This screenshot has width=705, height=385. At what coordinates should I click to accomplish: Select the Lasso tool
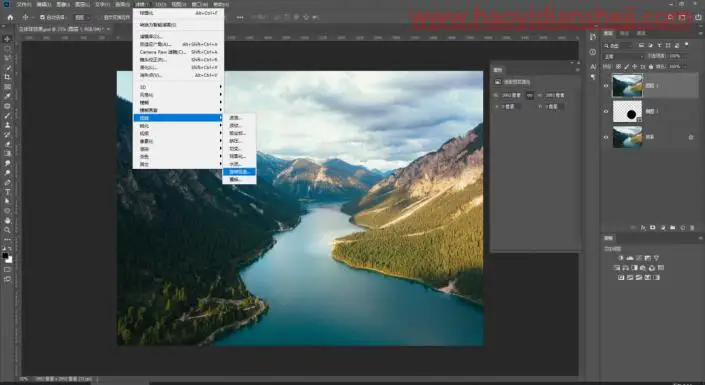tap(7, 58)
